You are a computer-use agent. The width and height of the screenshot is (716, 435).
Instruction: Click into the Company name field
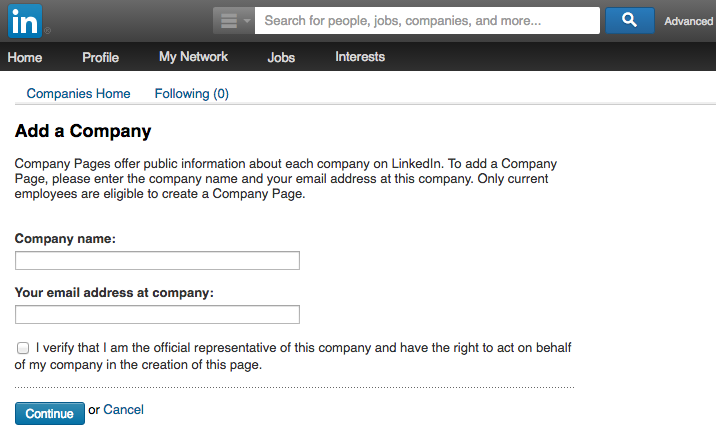pyautogui.click(x=157, y=260)
